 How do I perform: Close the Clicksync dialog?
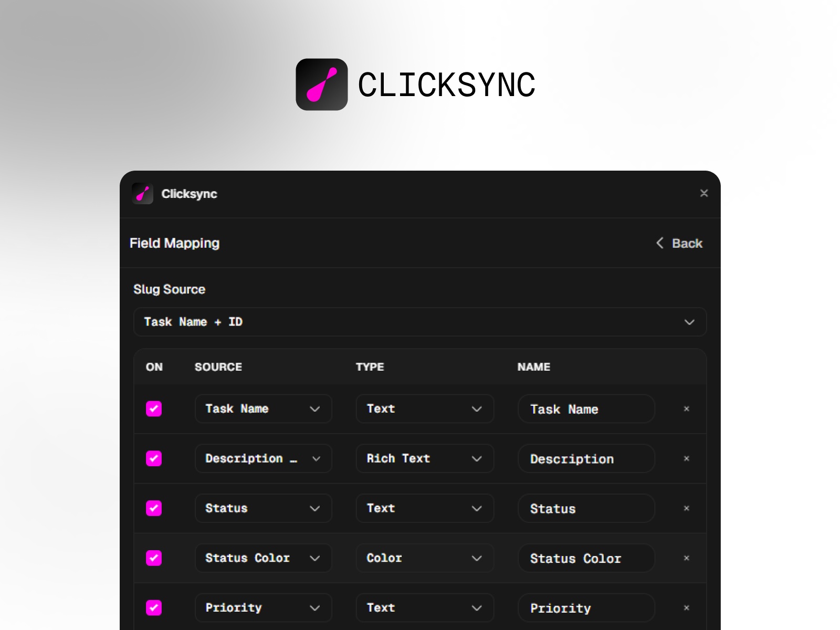coord(704,193)
